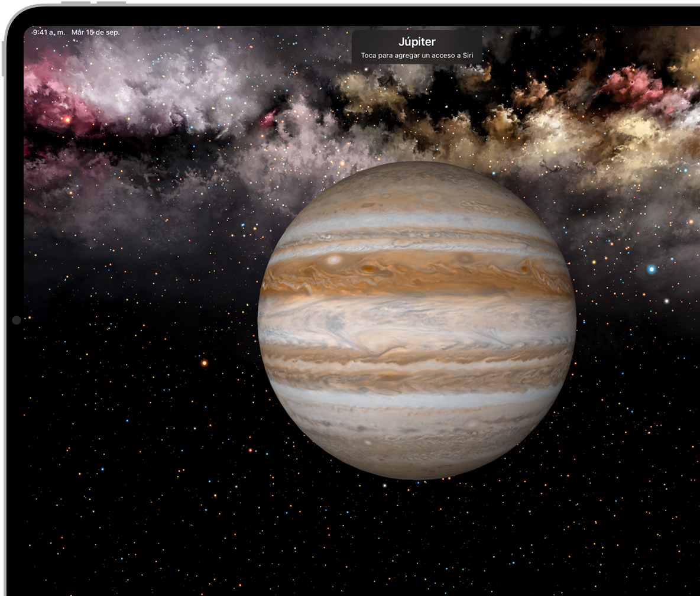Select the Jupiter 3D planet model
Viewport: 700px width, 596px height.
[417, 320]
